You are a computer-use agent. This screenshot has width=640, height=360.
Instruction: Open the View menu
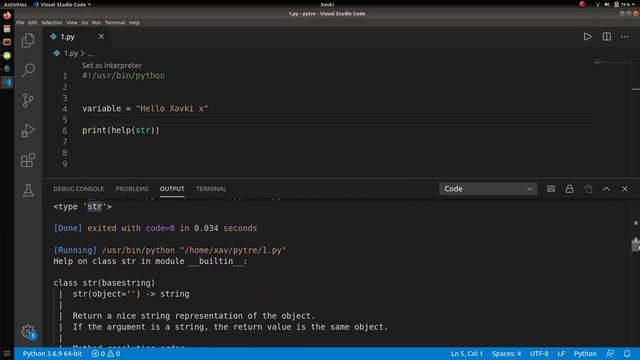click(x=72, y=23)
